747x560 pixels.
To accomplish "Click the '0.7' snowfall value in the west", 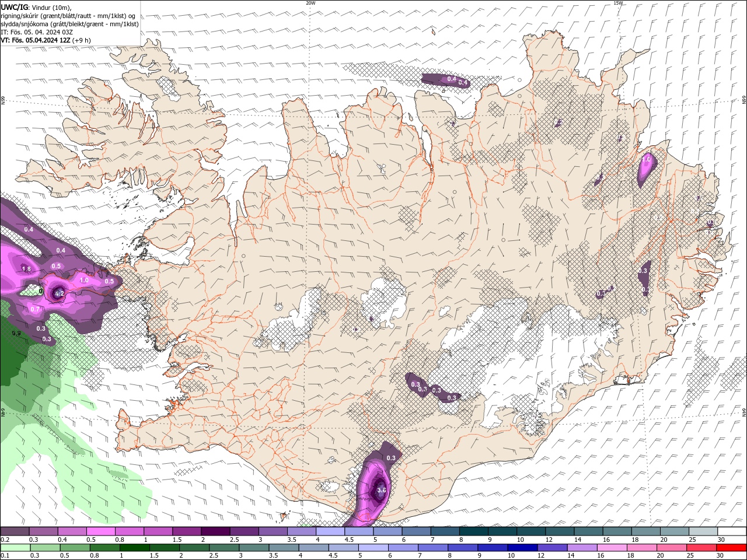I will coord(35,309).
